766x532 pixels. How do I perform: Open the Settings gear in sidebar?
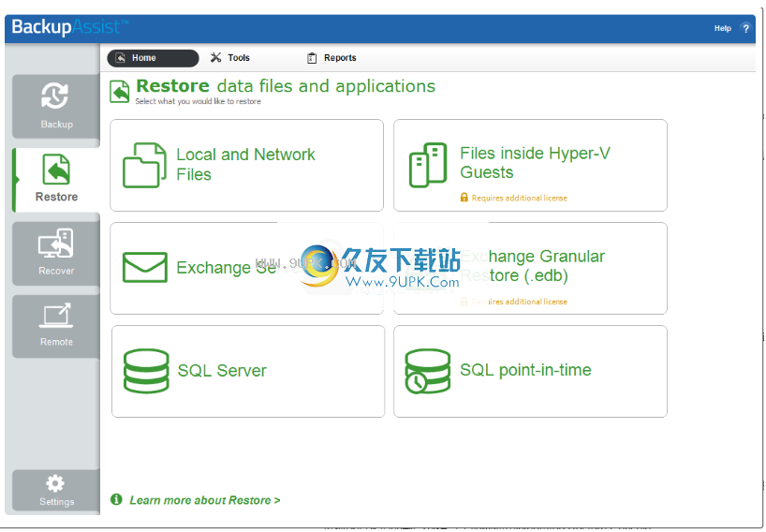(x=55, y=483)
